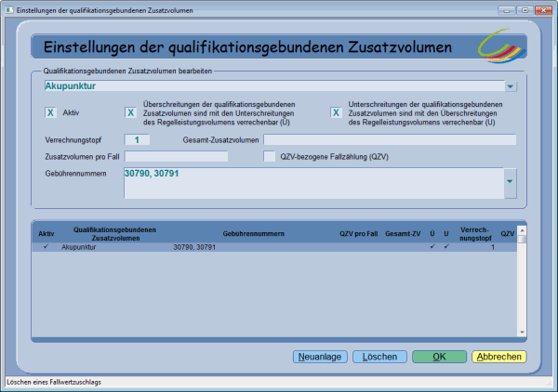Select the Akupunktur row in the table

tap(274, 247)
